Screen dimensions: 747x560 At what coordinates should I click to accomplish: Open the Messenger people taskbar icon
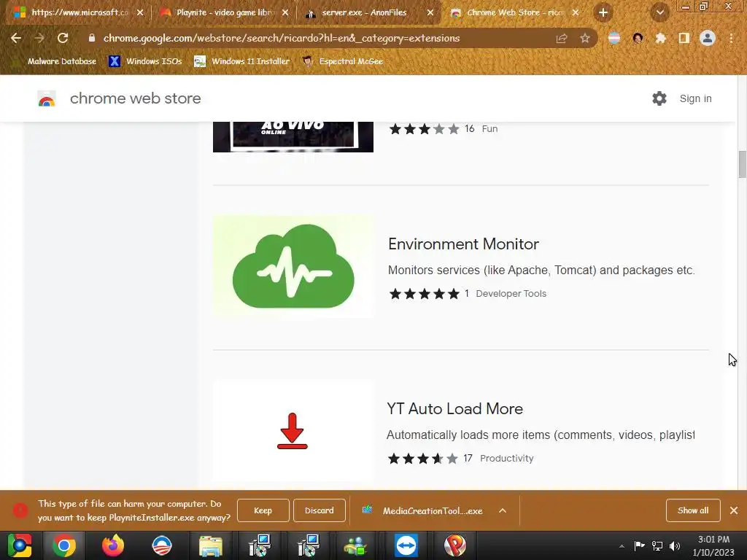355,545
